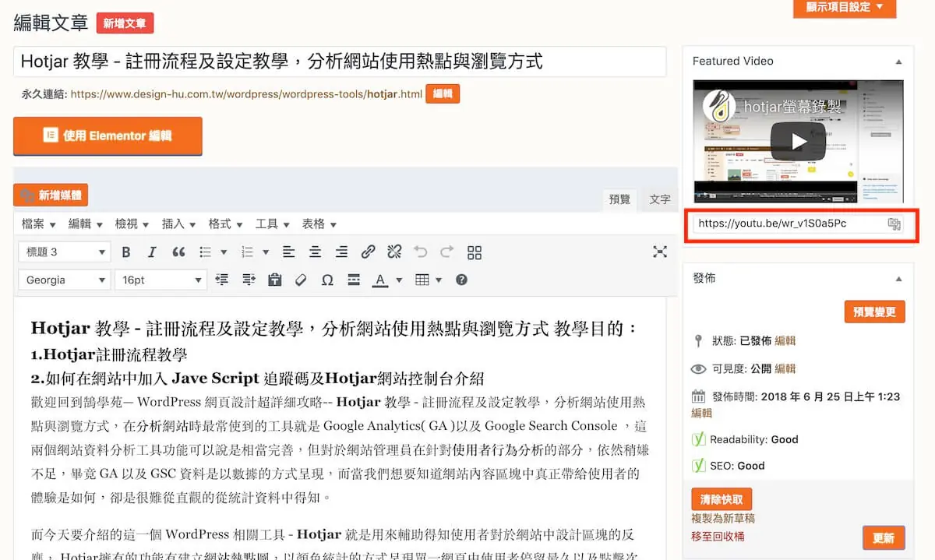
Task: Click the 移至回收桶 link
Action: click(718, 537)
